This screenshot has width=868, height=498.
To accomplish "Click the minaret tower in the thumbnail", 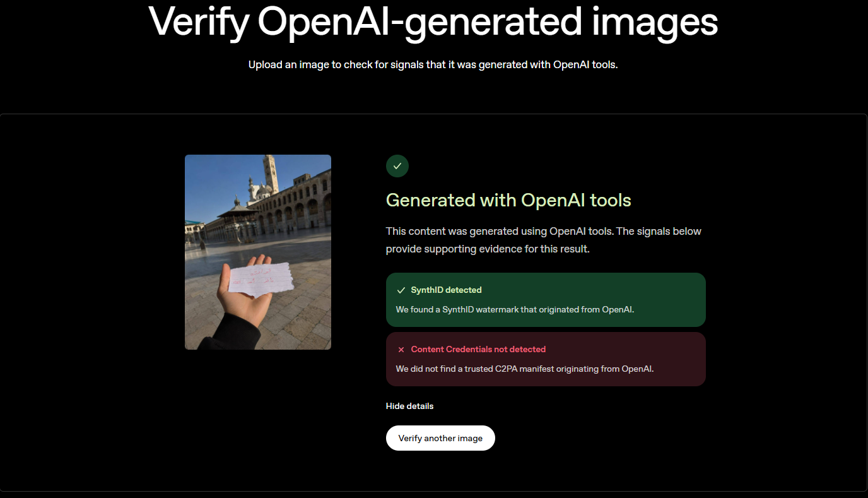I will click(271, 174).
